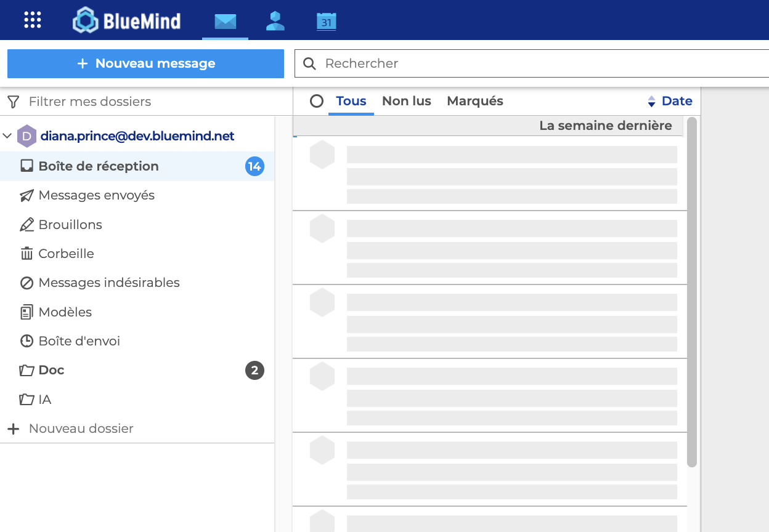Viewport: 769px width, 532px height.
Task: Click the message list scrollbar
Action: click(691, 289)
